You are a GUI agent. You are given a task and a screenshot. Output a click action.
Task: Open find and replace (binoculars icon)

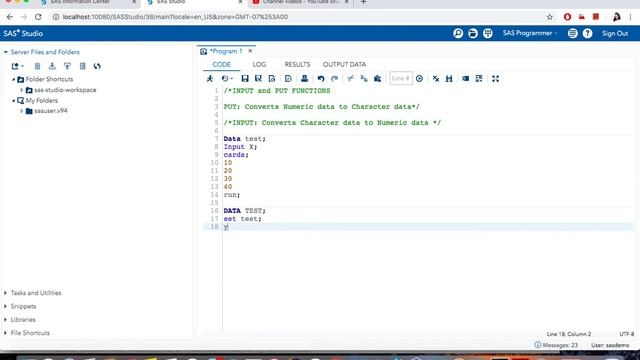click(x=449, y=78)
